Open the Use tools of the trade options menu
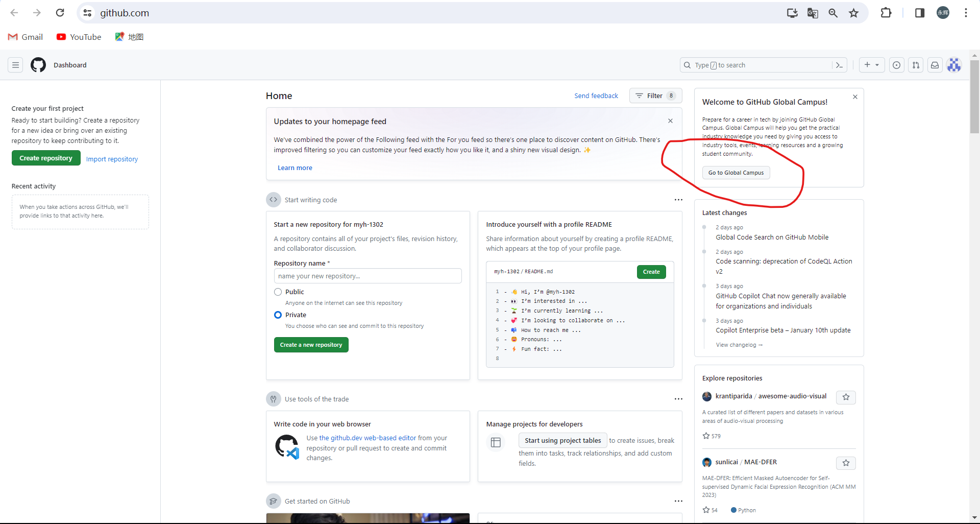This screenshot has height=524, width=980. (x=678, y=399)
